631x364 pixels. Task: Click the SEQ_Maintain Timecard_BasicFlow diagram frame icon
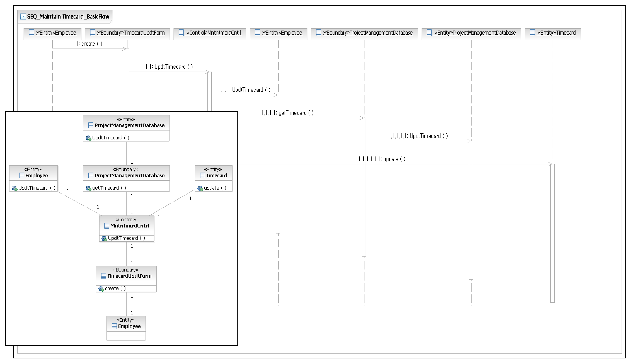(23, 17)
